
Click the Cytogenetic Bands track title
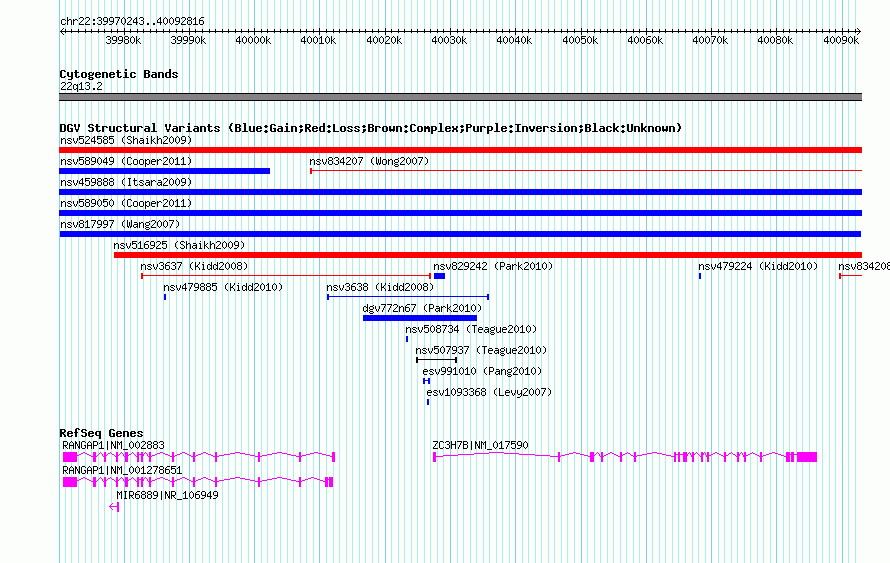click(x=119, y=74)
